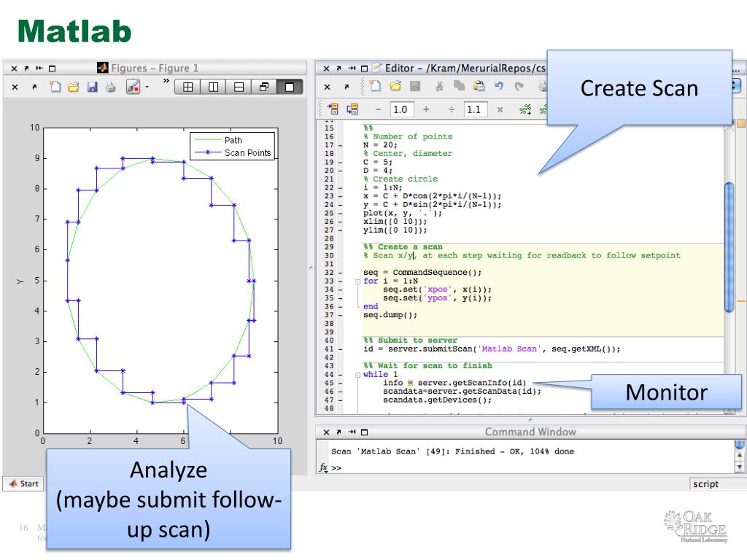Viewport: 747px width, 560px height.
Task: Divide value by 1.1 with divide button
Action: 452,109
